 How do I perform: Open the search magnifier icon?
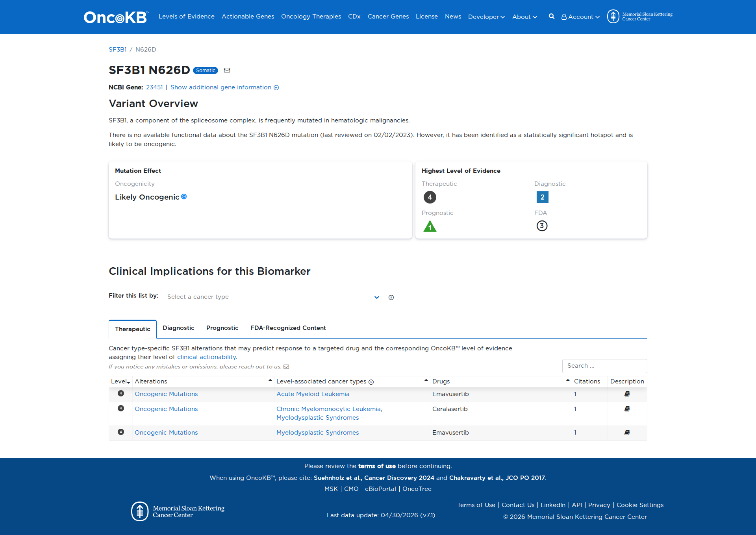[552, 17]
